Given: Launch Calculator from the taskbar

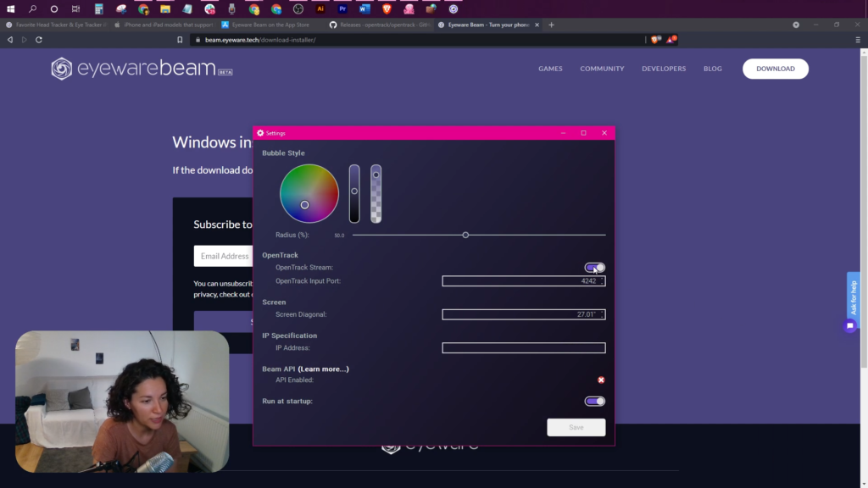Looking at the screenshot, I should coord(98,8).
